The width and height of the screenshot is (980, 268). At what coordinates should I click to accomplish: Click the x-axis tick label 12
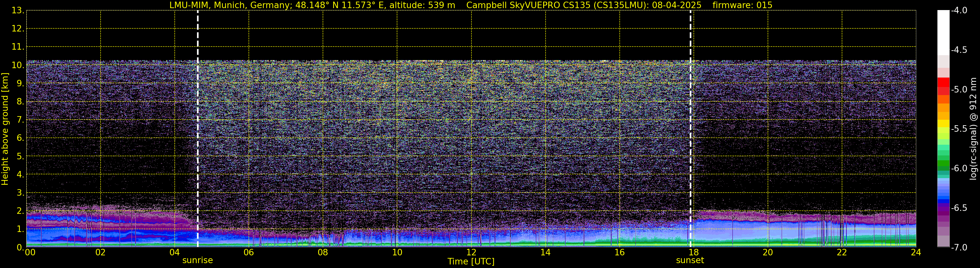pos(471,252)
